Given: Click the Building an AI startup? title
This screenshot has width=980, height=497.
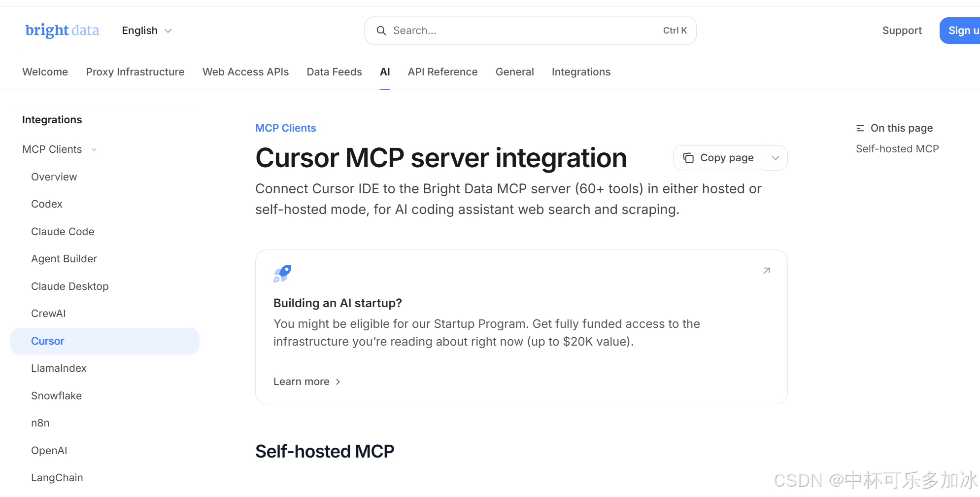Looking at the screenshot, I should [338, 303].
